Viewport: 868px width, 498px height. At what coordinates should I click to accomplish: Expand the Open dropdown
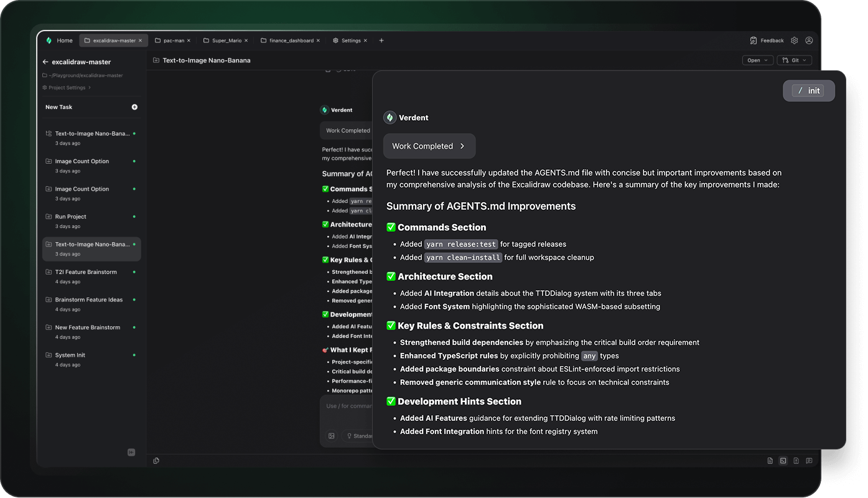coord(757,60)
